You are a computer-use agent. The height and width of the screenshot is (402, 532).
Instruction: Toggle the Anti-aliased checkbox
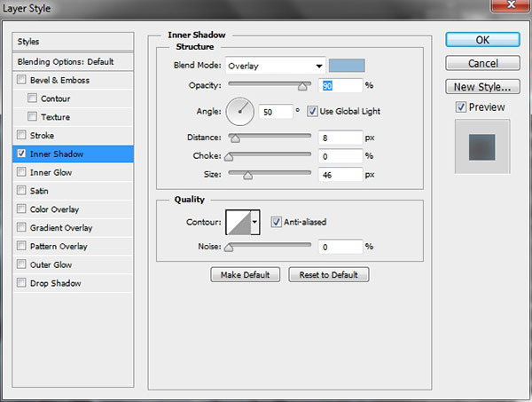[x=276, y=222]
